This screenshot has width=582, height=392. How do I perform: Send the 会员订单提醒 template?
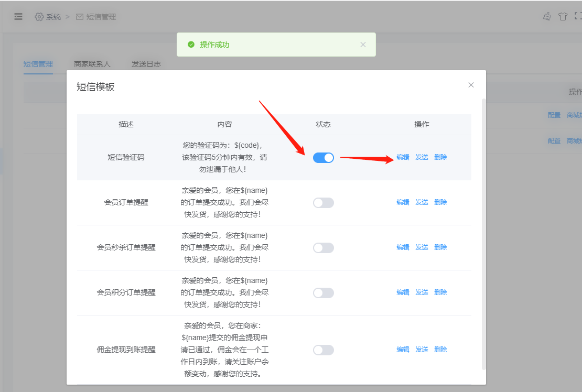point(422,202)
